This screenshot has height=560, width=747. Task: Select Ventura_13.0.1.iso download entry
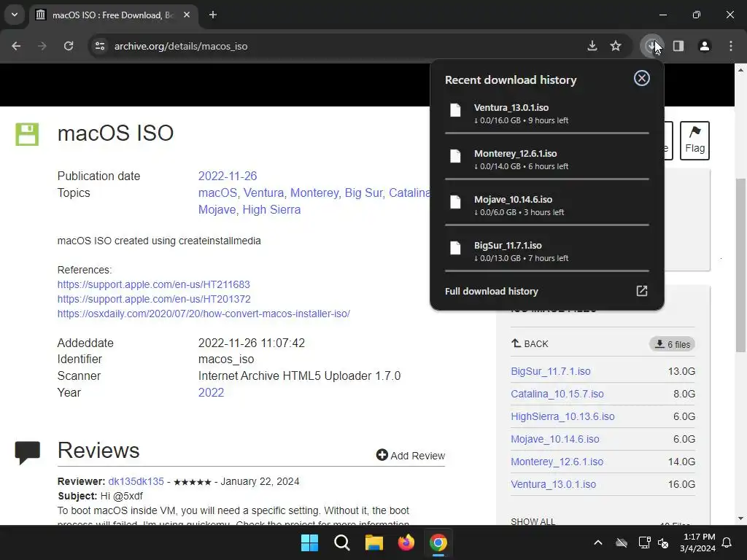coord(547,114)
